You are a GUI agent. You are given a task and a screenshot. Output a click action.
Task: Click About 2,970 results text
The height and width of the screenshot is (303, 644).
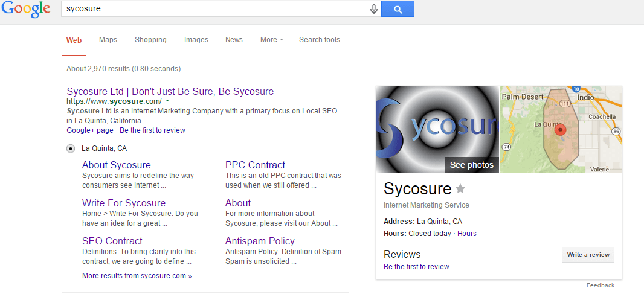(x=124, y=69)
